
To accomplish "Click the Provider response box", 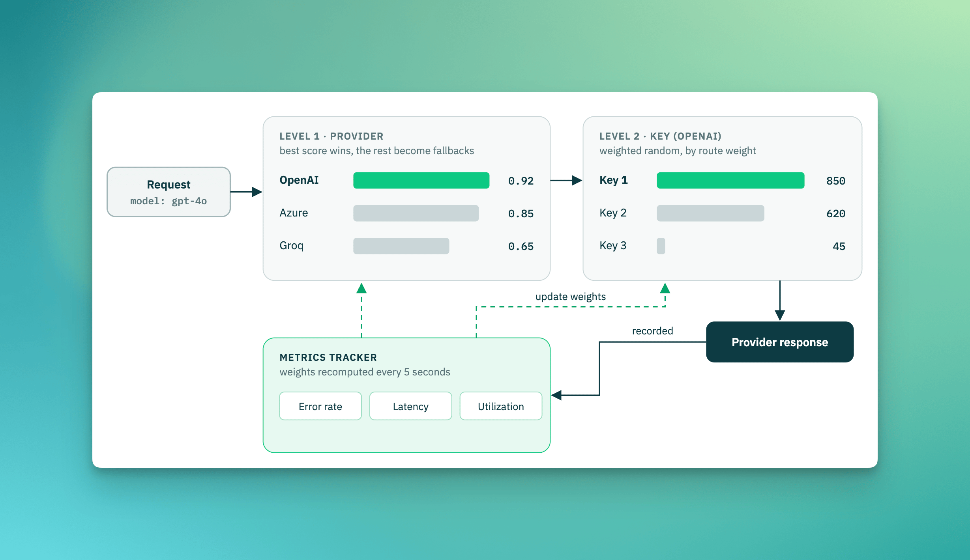I will pos(780,342).
